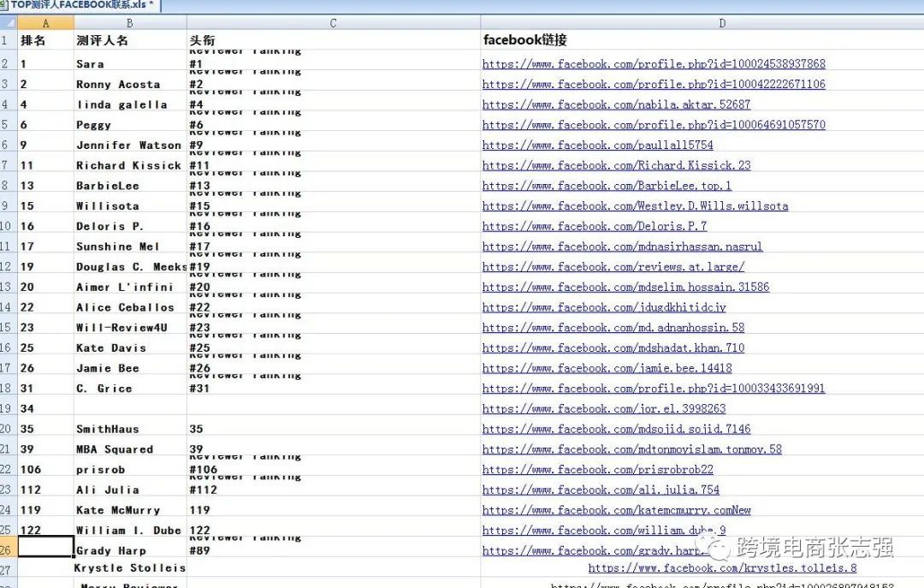This screenshot has width=924, height=588.
Task: Select the facebook链接 header cell
Action: point(702,39)
